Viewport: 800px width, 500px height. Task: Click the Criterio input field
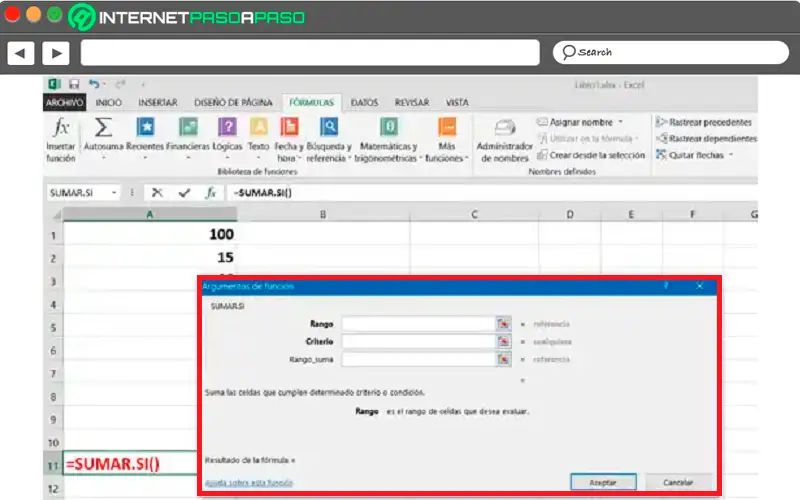point(418,341)
